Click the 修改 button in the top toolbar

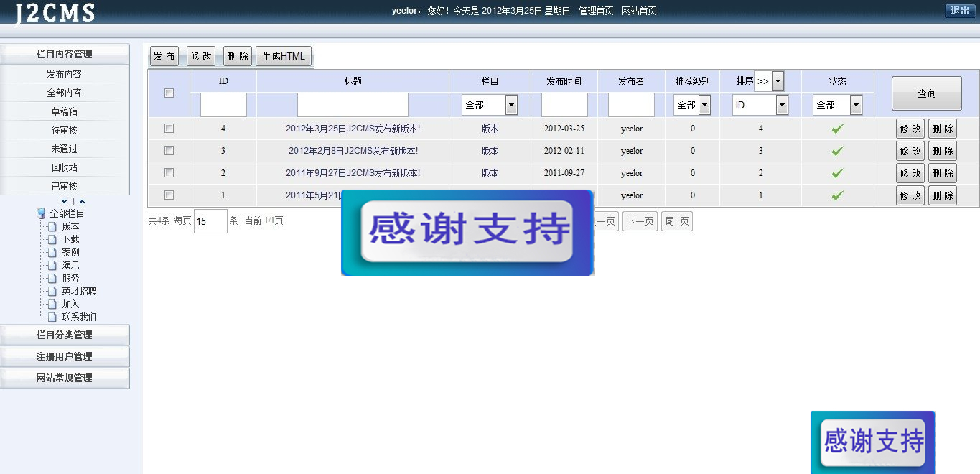201,56
